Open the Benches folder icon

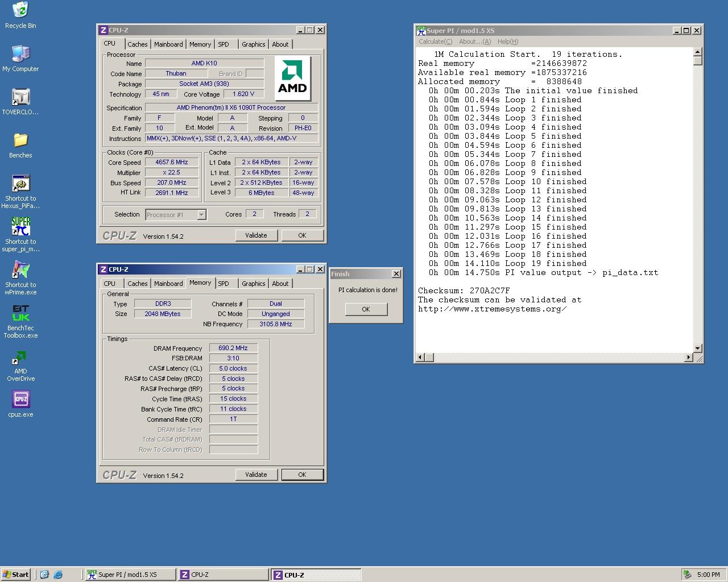coord(20,145)
